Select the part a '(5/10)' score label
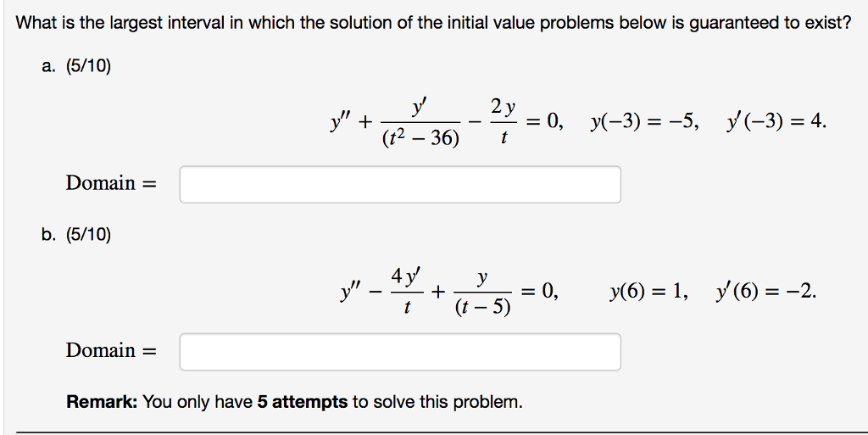The width and height of the screenshot is (868, 435). 88,66
